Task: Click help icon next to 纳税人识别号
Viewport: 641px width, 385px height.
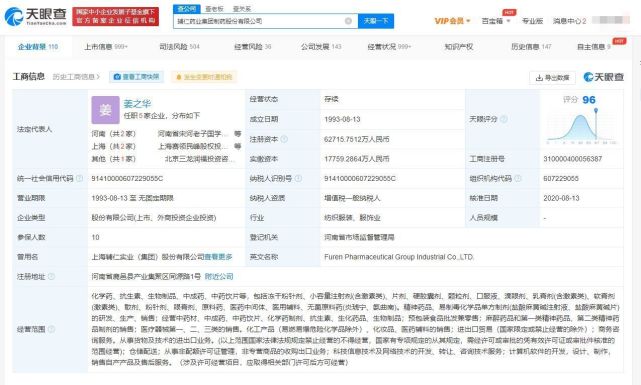Action: [x=298, y=178]
